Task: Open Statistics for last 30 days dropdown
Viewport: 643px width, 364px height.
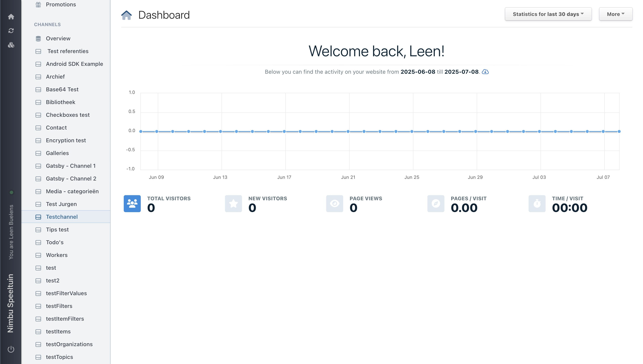Action: 548,14
